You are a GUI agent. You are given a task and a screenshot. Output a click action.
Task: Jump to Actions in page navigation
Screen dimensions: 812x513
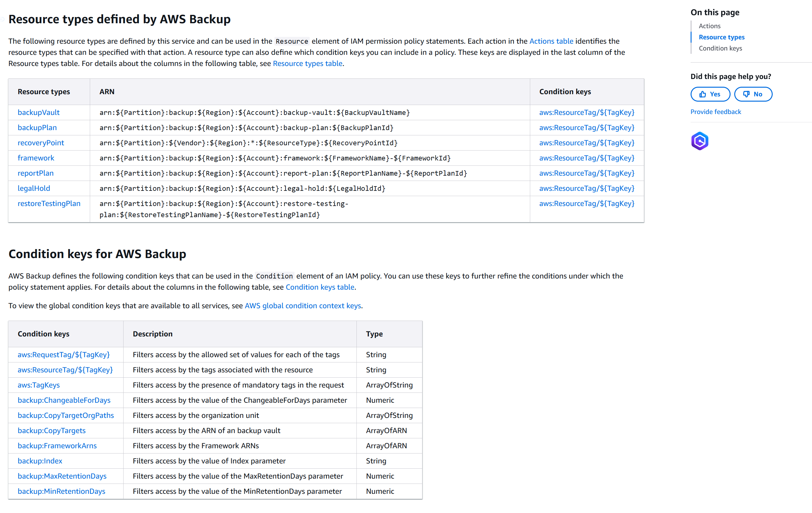point(709,26)
